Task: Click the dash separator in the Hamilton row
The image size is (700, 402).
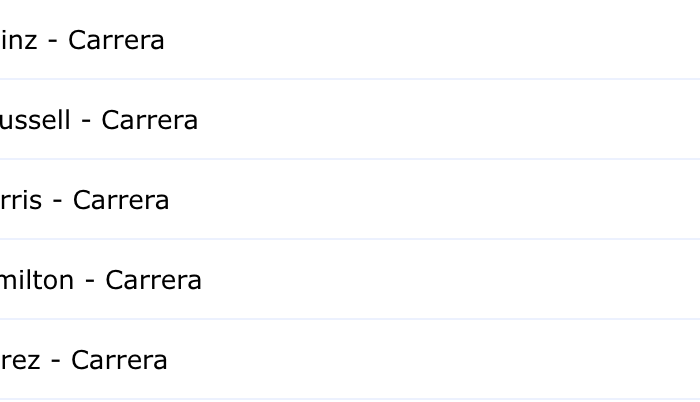Action: [90, 282]
